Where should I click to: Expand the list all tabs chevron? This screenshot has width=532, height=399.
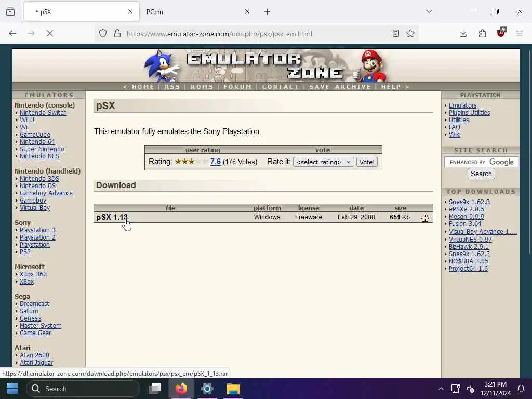429,11
